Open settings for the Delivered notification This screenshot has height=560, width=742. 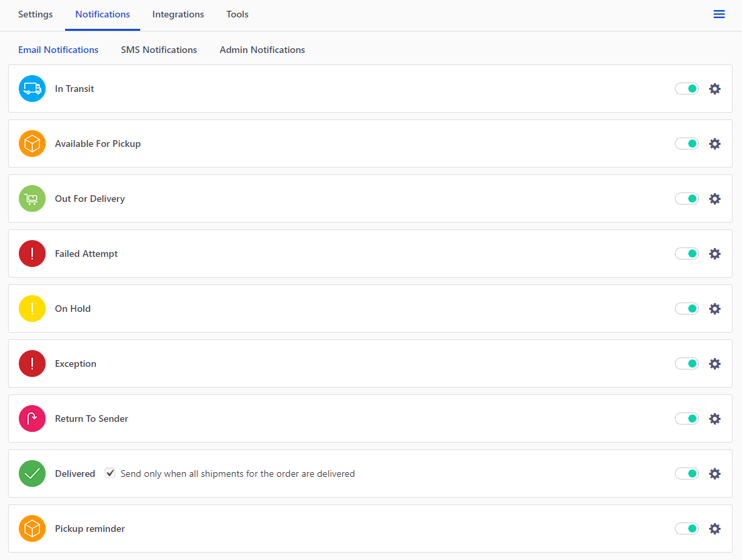click(x=714, y=473)
